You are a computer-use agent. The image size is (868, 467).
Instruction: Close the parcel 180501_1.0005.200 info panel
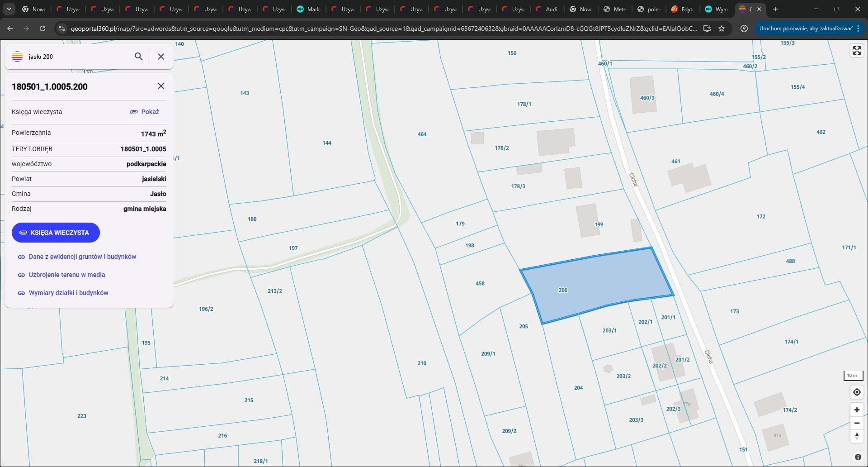click(161, 86)
